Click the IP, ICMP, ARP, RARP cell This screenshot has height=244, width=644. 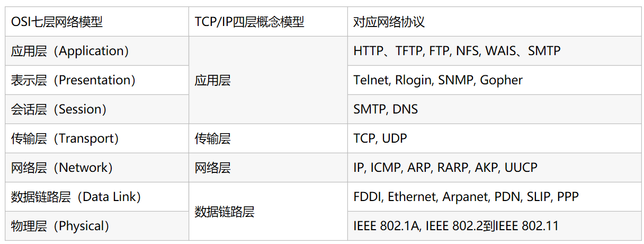[x=494, y=168]
